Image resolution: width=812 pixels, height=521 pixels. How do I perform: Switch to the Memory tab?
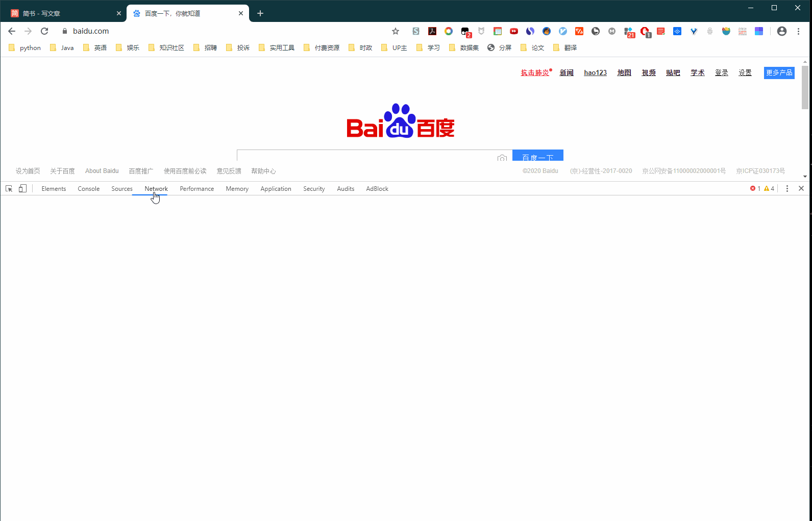[x=237, y=189]
